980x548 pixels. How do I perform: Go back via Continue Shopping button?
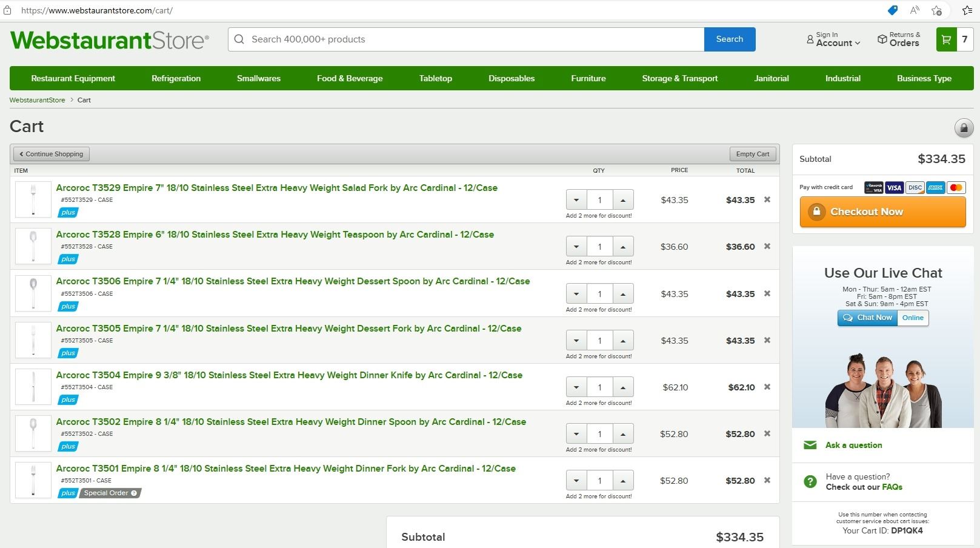coord(52,154)
